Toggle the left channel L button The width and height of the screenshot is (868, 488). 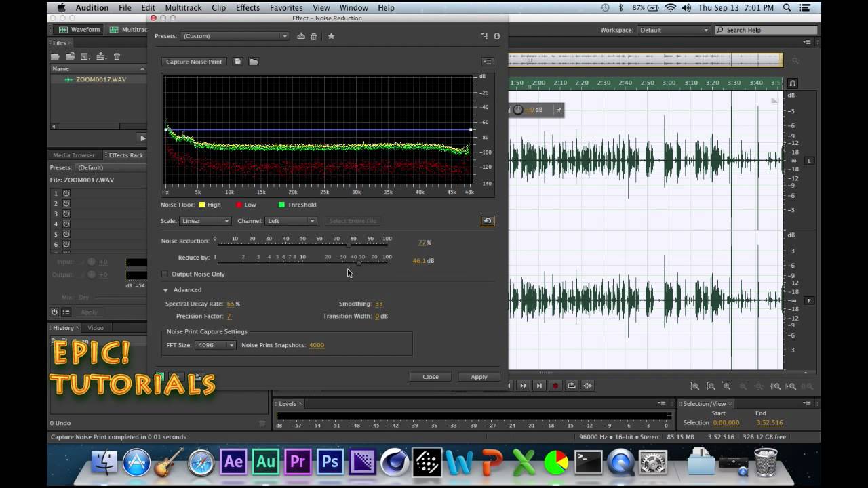click(x=809, y=161)
